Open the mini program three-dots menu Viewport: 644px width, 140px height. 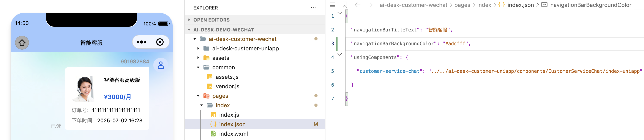pos(142,42)
